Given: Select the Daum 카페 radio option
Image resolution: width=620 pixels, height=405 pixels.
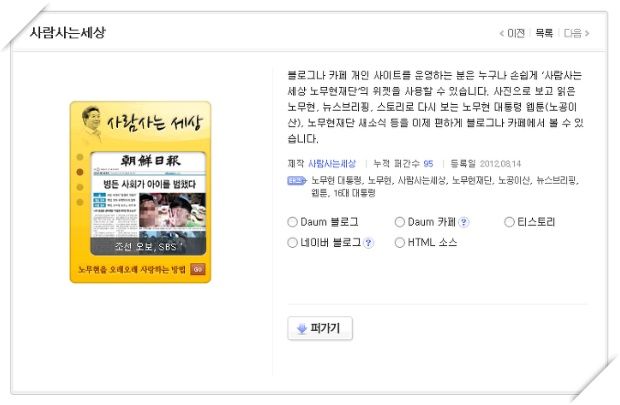Looking at the screenshot, I should point(400,222).
